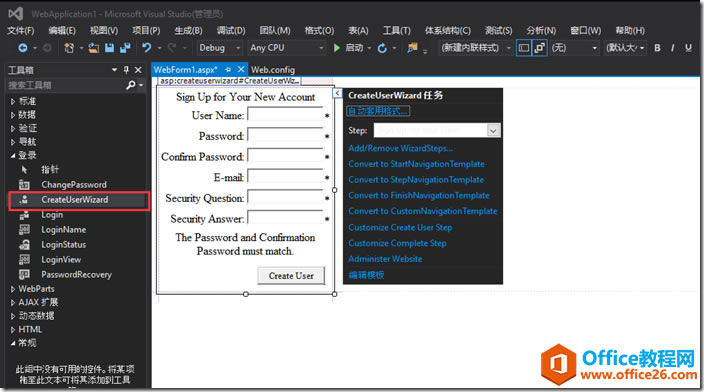
Task: Click Add/Remove WizardSteps link
Action: [x=400, y=148]
